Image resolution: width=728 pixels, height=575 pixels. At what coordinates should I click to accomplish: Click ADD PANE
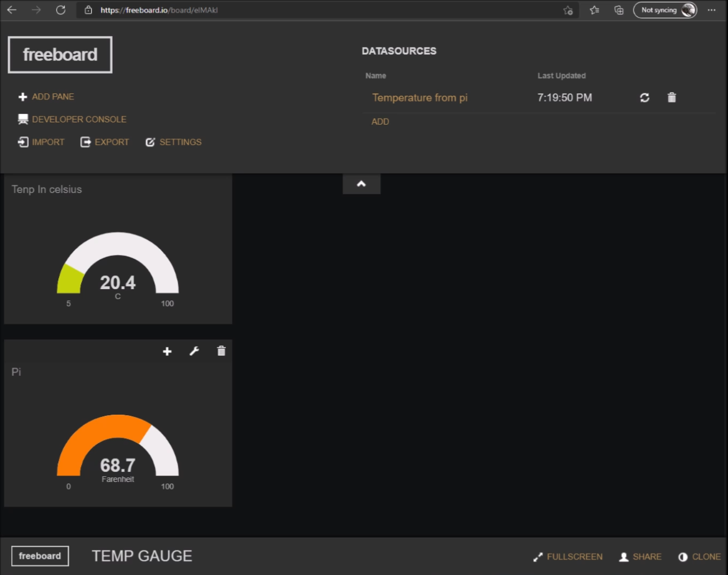point(46,97)
